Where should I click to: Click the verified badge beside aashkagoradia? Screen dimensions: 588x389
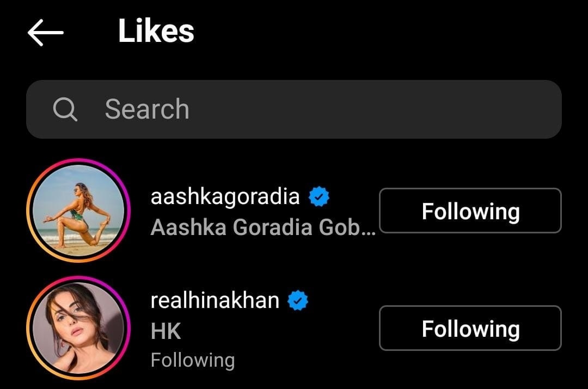click(x=318, y=196)
